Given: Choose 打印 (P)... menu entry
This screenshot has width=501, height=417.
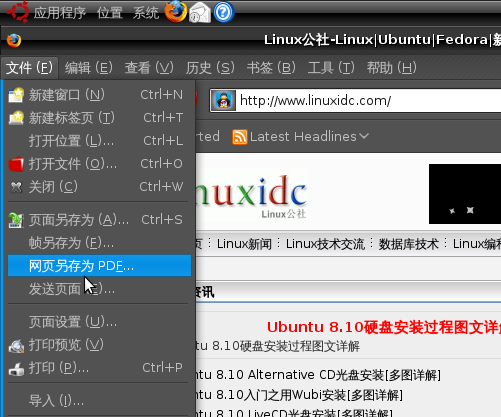Looking at the screenshot, I should [x=99, y=368].
